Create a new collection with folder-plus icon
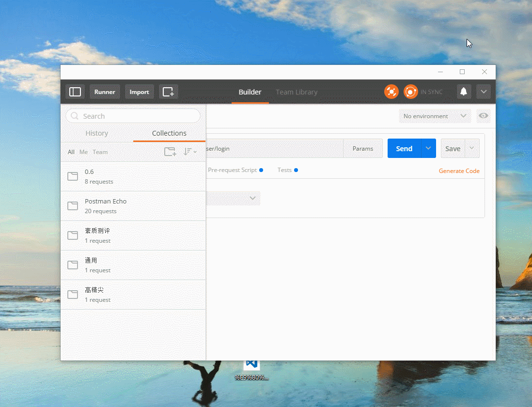Image resolution: width=532 pixels, height=407 pixels. 170,152
